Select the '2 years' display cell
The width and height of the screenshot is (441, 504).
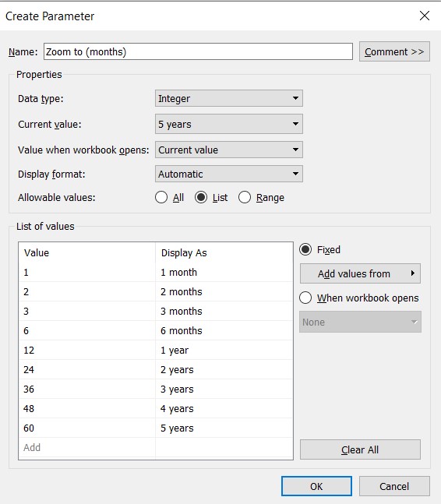[x=224, y=370]
